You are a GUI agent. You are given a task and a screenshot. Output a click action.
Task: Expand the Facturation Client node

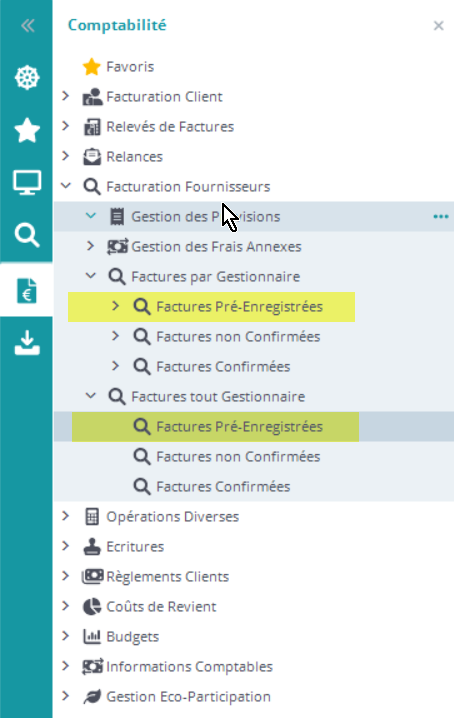point(66,96)
